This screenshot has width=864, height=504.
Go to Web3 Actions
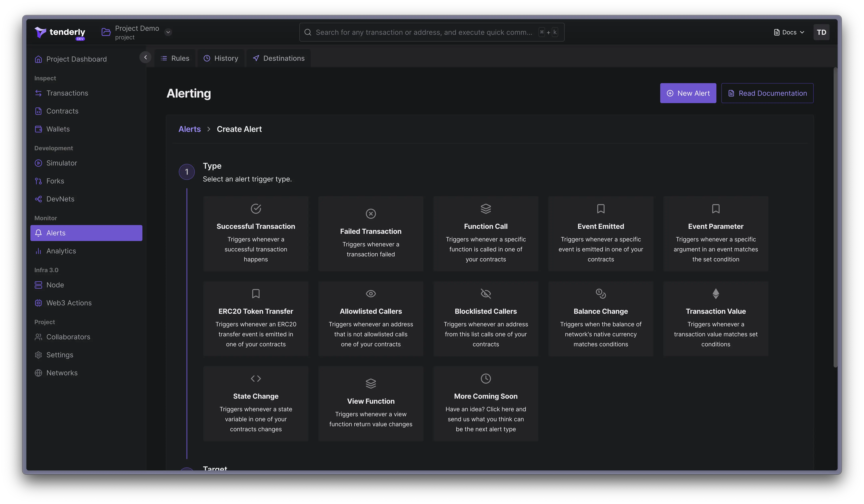tap(63, 303)
